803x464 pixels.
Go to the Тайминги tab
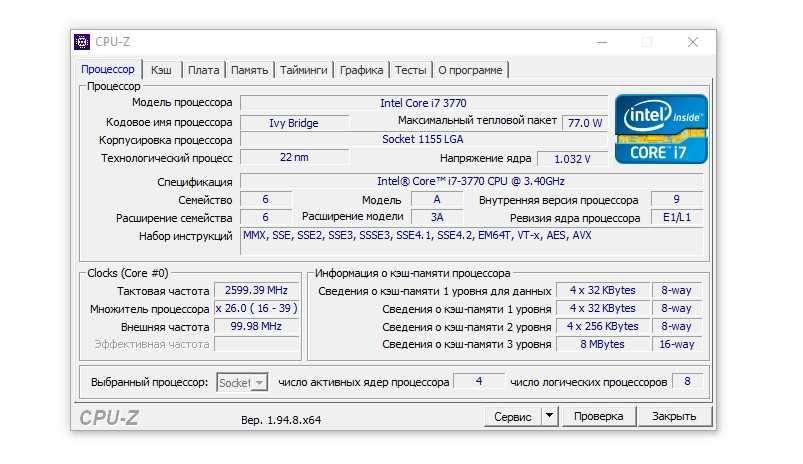(x=304, y=70)
